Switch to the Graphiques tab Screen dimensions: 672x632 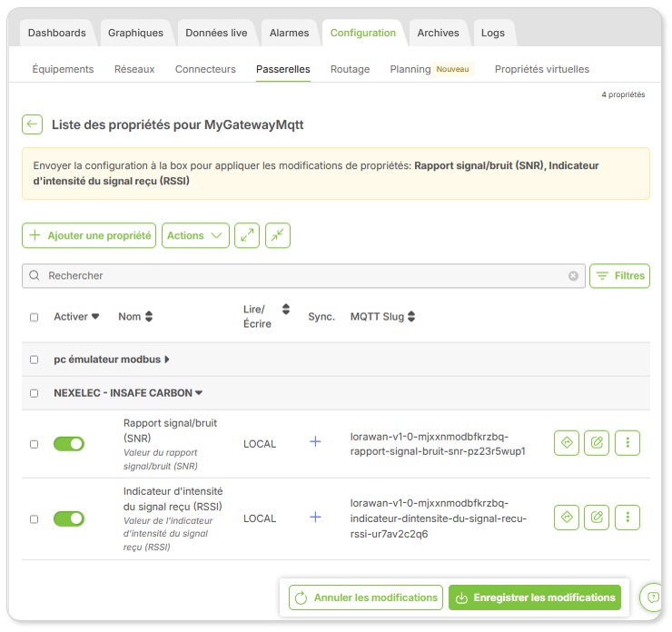(135, 33)
